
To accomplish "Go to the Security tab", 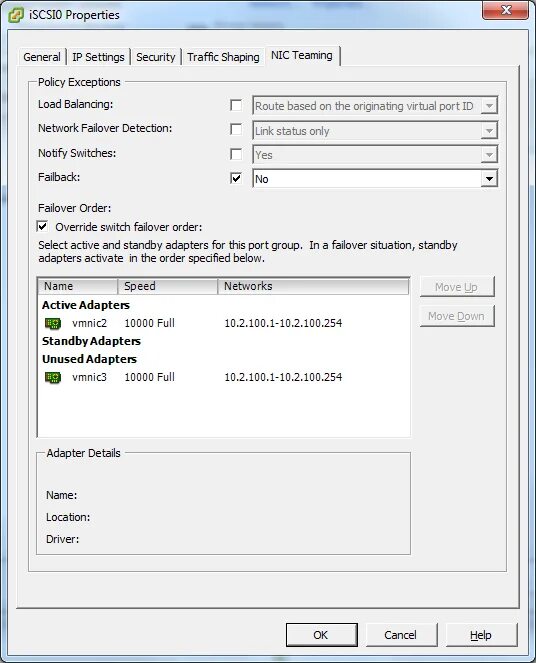I will pyautogui.click(x=156, y=57).
